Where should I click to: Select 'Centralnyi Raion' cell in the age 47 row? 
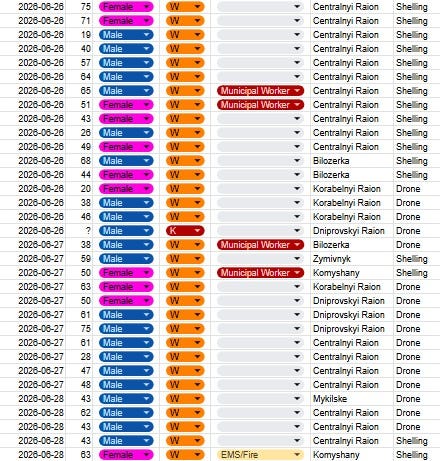pos(352,371)
